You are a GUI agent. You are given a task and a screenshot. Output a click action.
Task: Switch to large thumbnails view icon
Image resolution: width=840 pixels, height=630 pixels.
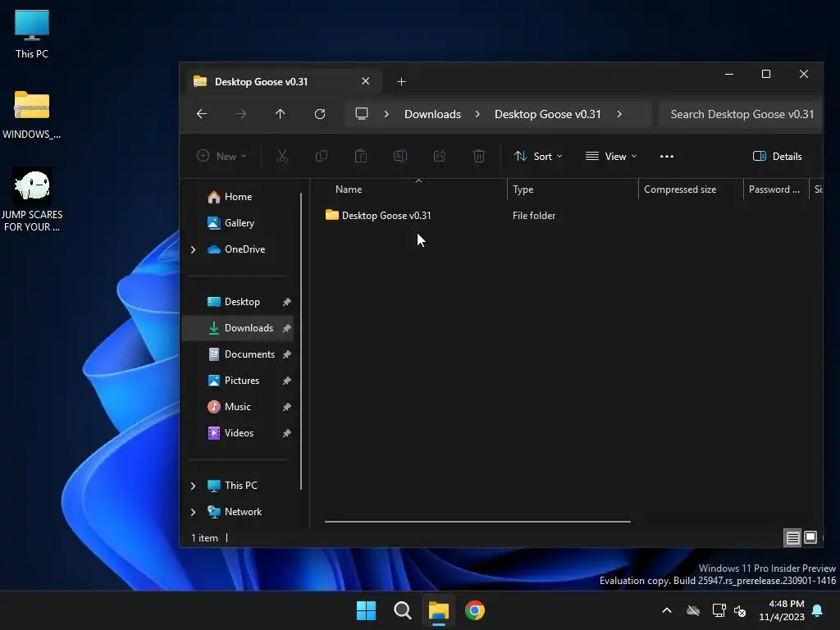click(810, 537)
